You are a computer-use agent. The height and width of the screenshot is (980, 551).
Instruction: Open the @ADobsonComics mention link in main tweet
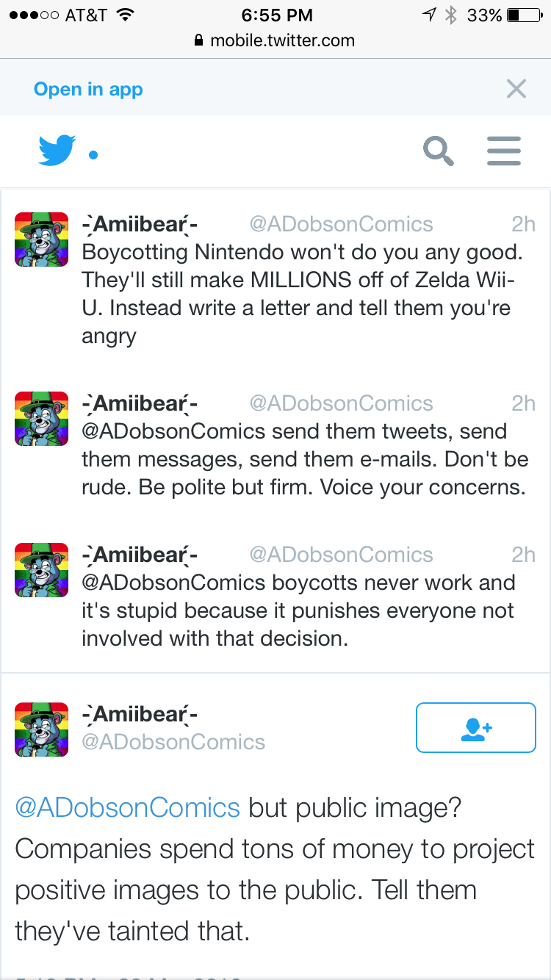coord(128,807)
